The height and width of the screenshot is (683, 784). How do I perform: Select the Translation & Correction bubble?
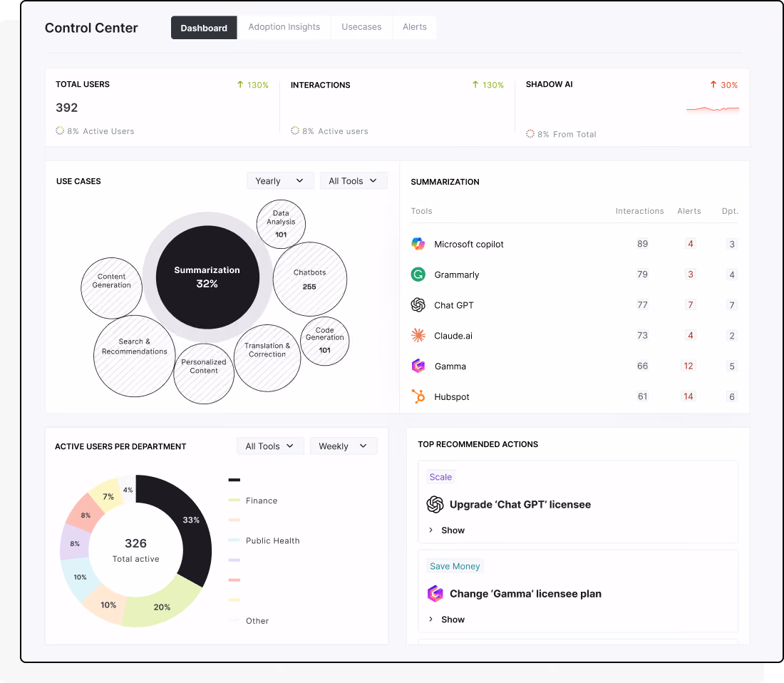267,358
